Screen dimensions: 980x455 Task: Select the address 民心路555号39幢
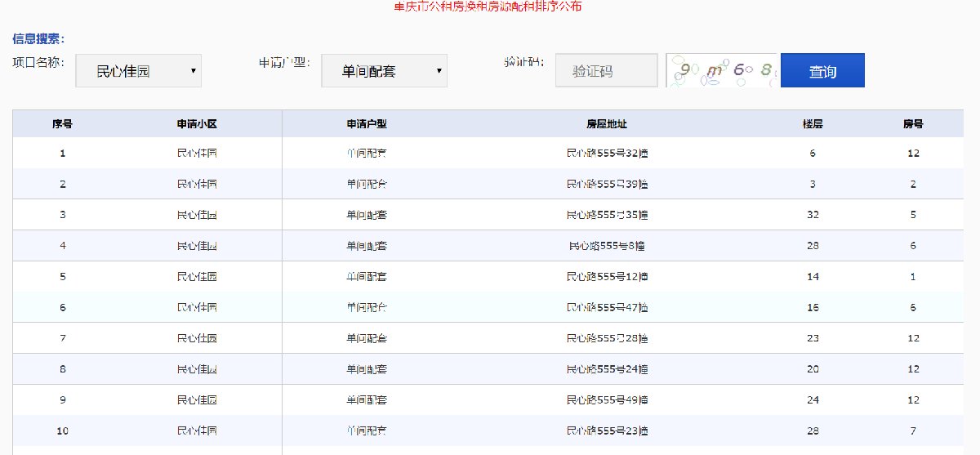[607, 185]
